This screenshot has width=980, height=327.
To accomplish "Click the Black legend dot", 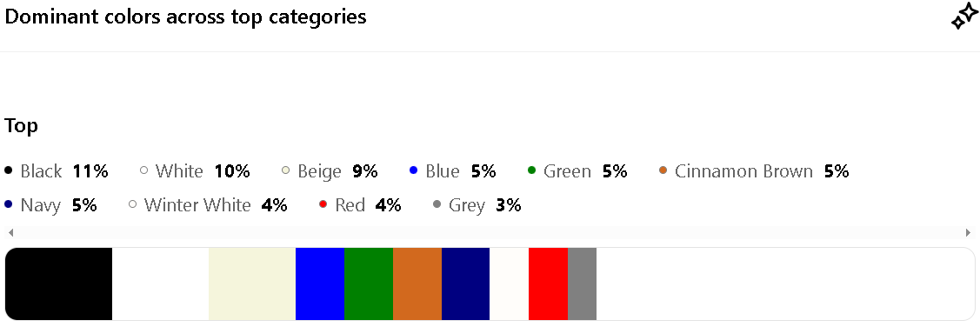I will tap(9, 170).
